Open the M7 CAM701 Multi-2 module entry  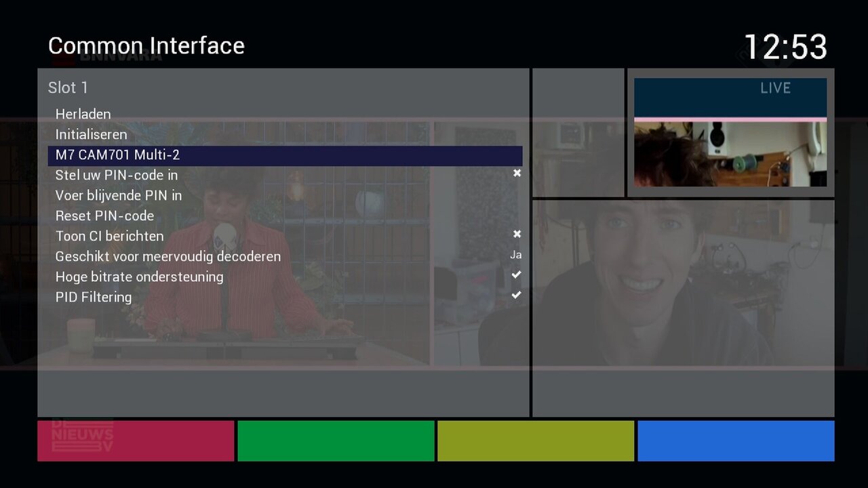click(x=117, y=155)
